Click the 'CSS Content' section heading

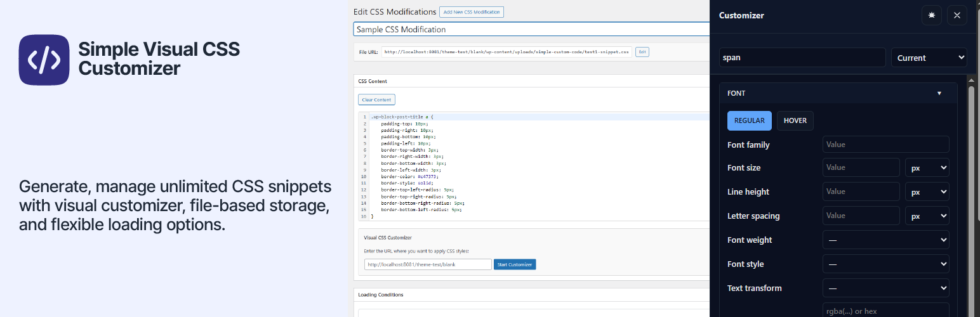point(373,81)
